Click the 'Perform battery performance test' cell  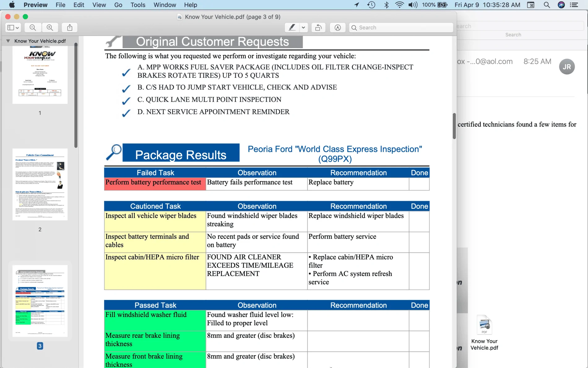click(x=155, y=184)
